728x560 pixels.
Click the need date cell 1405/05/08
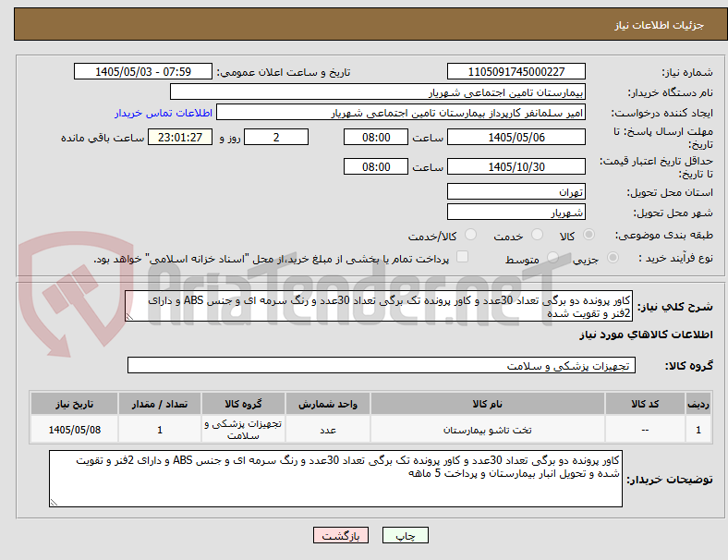point(74,430)
